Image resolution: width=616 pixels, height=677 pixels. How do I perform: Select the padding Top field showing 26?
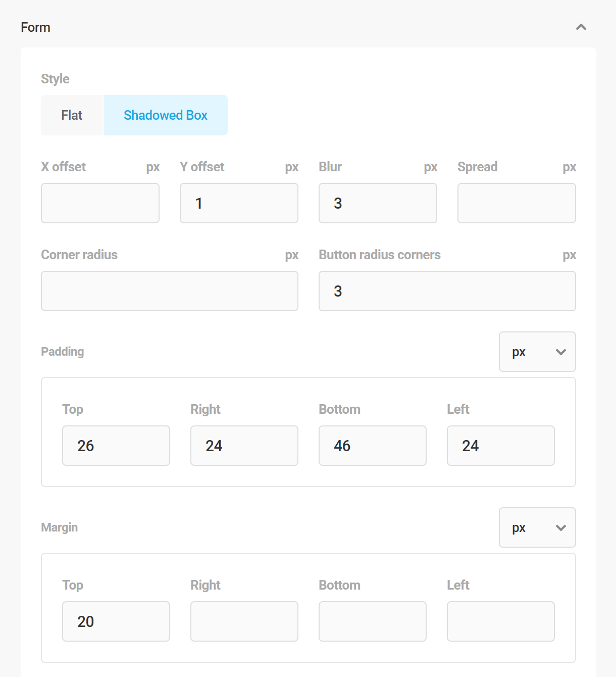point(116,446)
